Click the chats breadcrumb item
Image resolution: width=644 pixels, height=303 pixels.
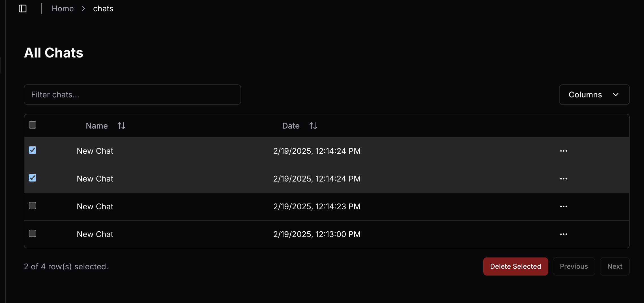[x=103, y=9]
